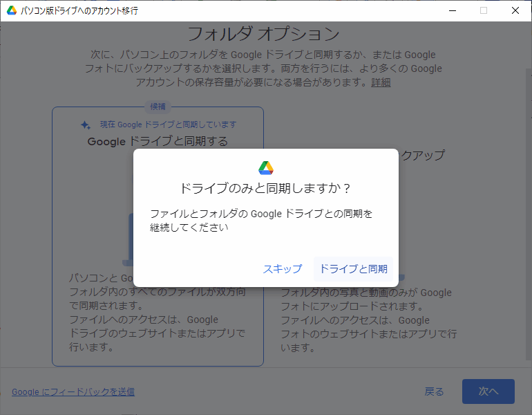Click the Google Drive icon in the title bar
Screen dimensions: 532x415
12,10
